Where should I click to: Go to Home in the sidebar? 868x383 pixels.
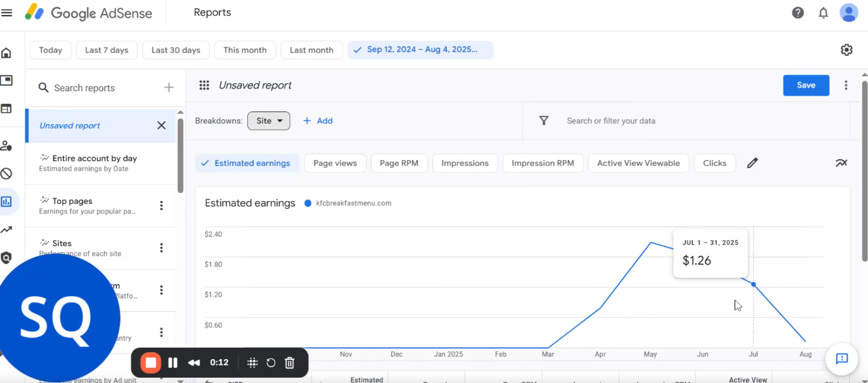[6, 53]
